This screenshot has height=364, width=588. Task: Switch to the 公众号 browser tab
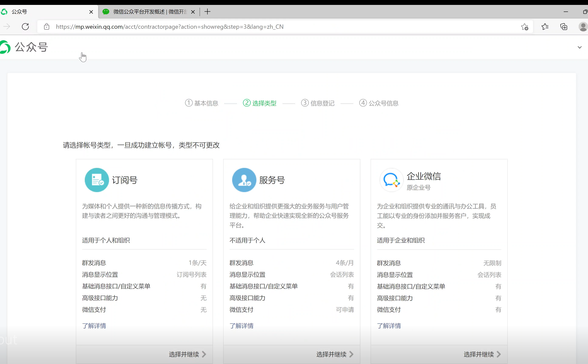click(x=49, y=11)
